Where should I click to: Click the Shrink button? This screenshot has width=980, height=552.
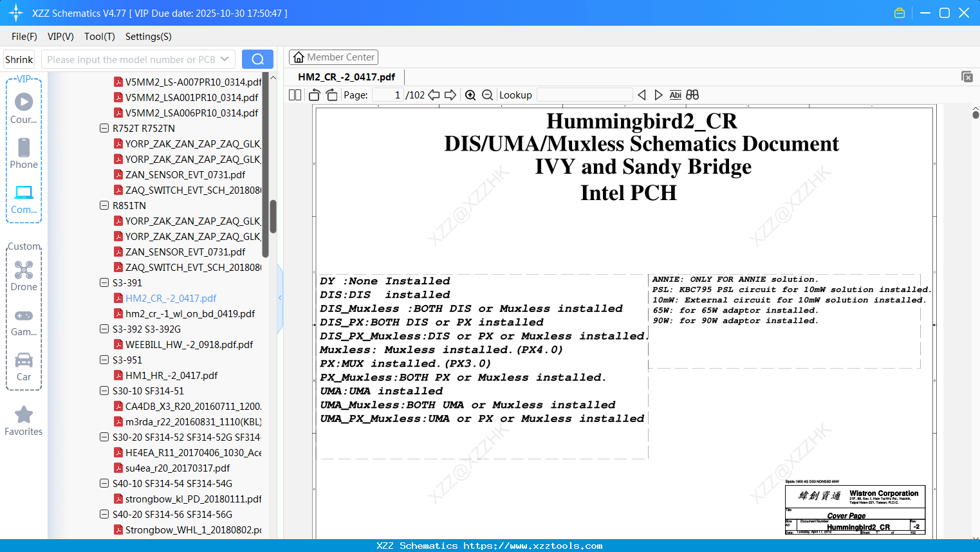coord(19,59)
